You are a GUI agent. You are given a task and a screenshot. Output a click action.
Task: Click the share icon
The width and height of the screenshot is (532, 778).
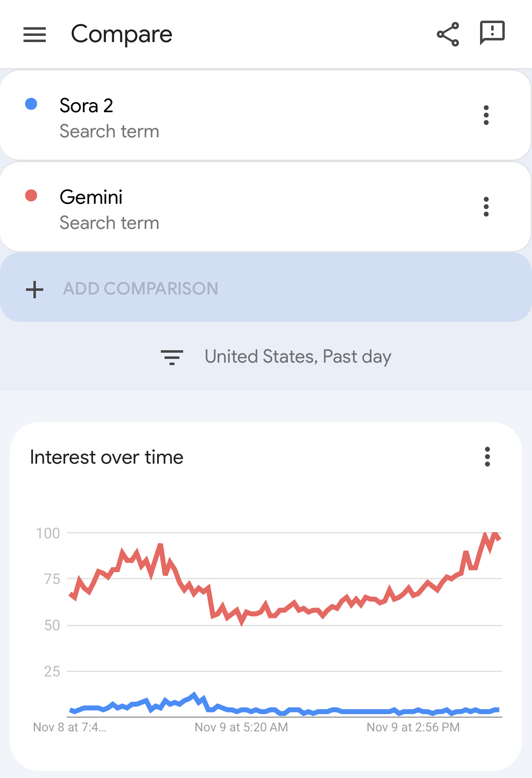point(448,34)
